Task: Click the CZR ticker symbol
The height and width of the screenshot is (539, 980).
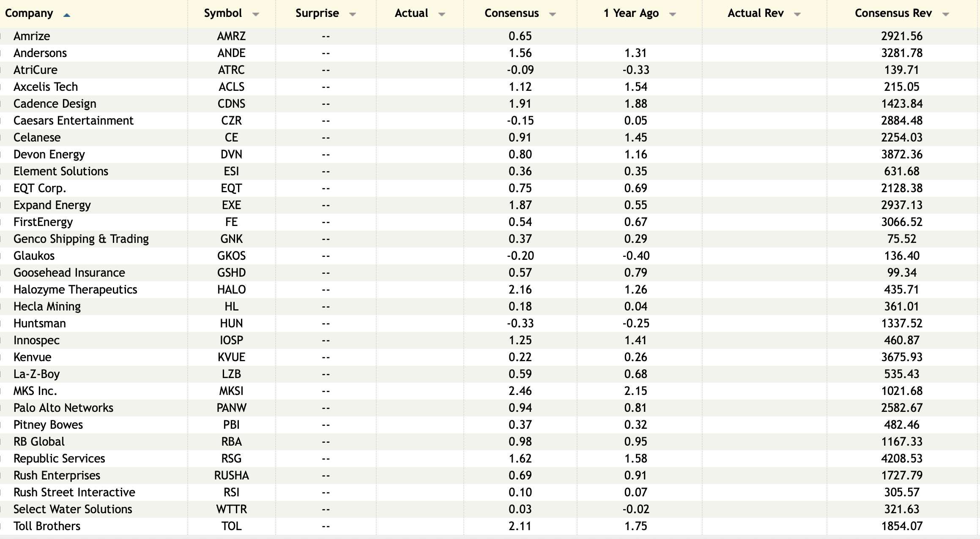Action: pyautogui.click(x=231, y=120)
